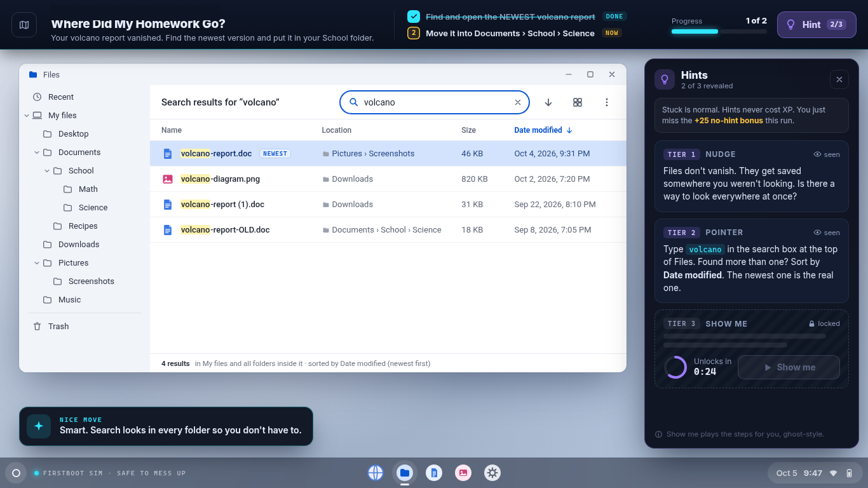868x488 pixels.
Task: Open the browser globe icon on shelf
Action: (376, 473)
